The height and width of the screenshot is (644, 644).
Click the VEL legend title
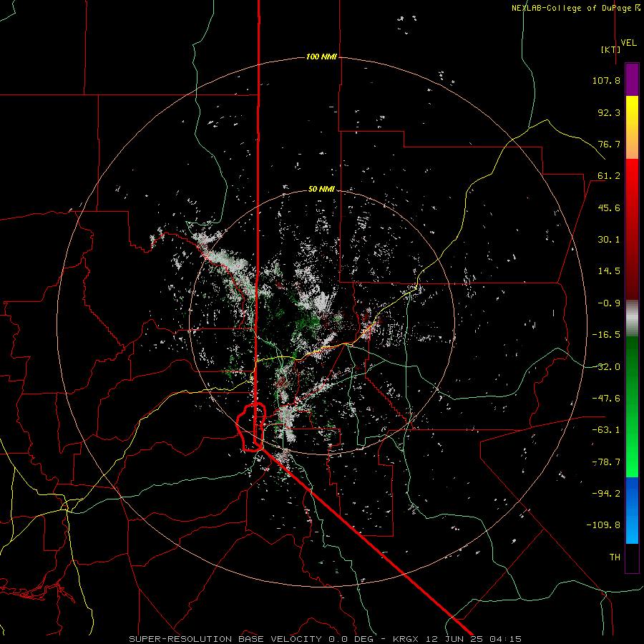[628, 43]
